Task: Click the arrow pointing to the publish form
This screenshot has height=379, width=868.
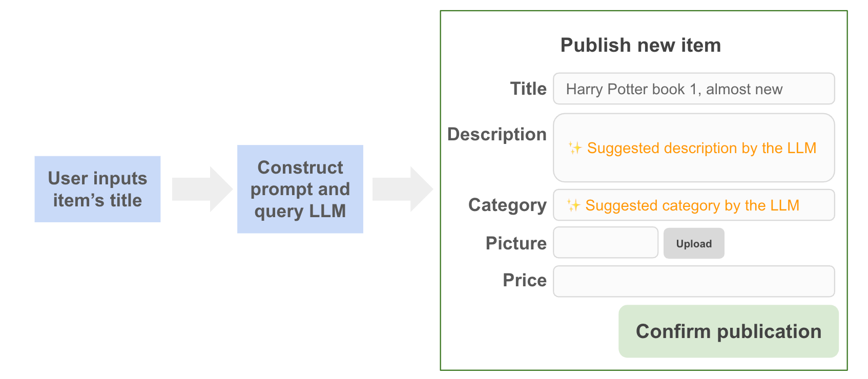Action: [402, 189]
